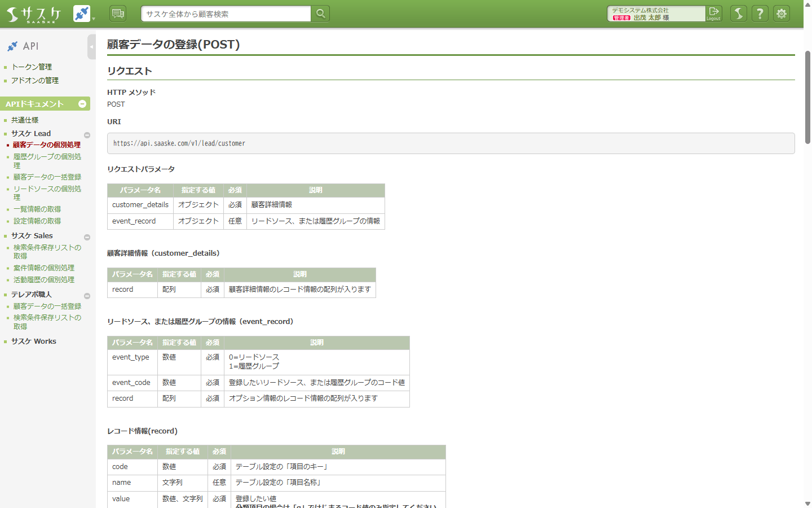Collapse the テレアポ職人 section
The image size is (812, 508).
pos(87,295)
